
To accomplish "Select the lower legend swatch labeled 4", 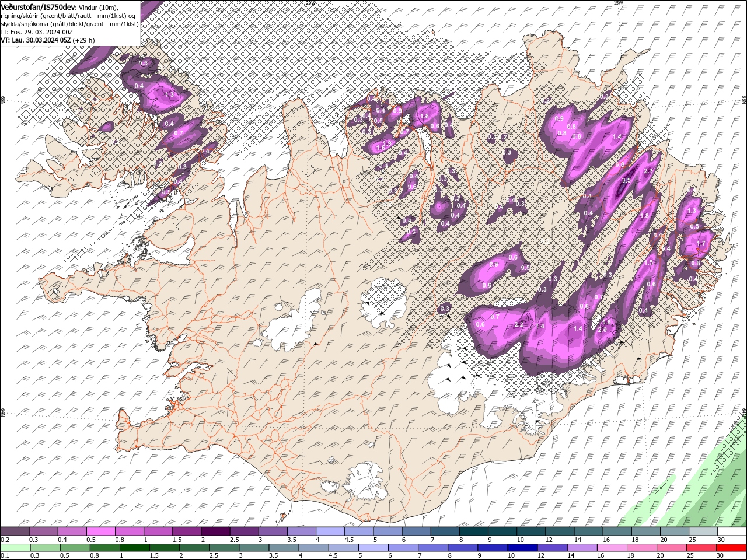I will tap(313, 548).
